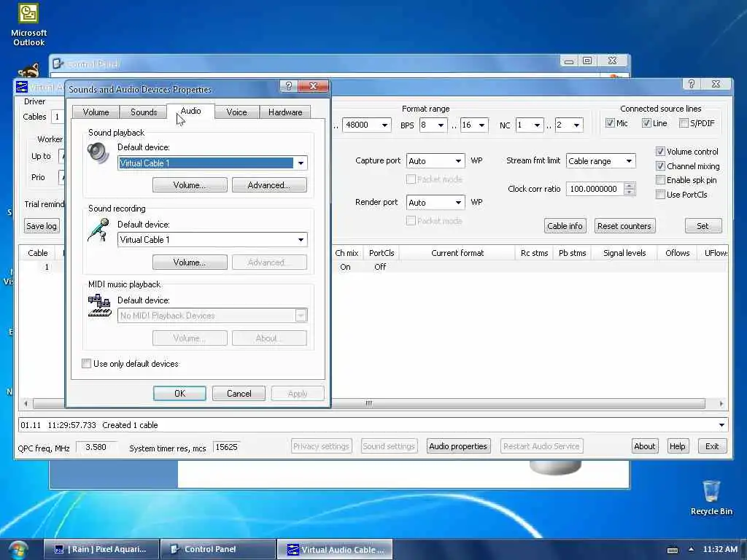Viewport: 747px width, 560px height.
Task: Select the Audio tab
Action: [190, 111]
